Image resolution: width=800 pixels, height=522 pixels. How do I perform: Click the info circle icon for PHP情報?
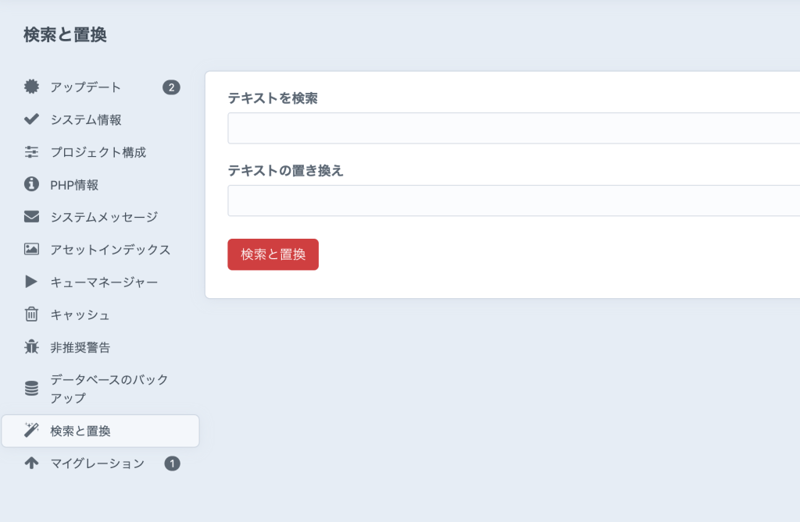pyautogui.click(x=31, y=185)
